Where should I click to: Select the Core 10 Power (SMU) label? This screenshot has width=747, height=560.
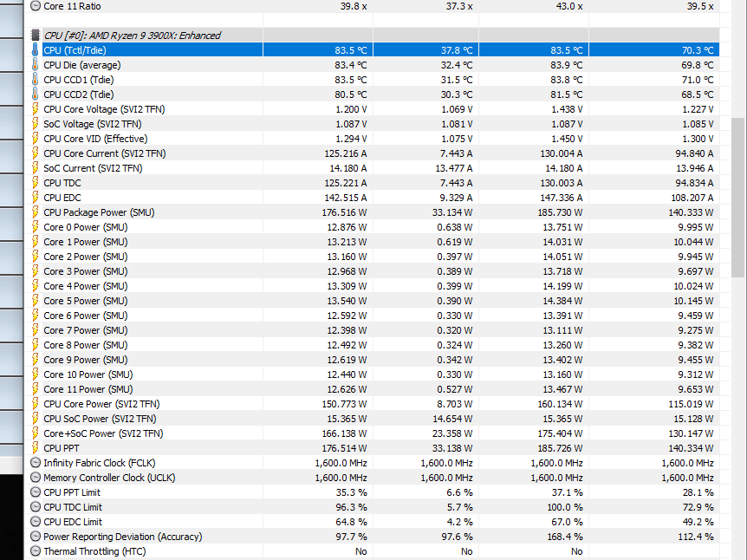[x=88, y=374]
